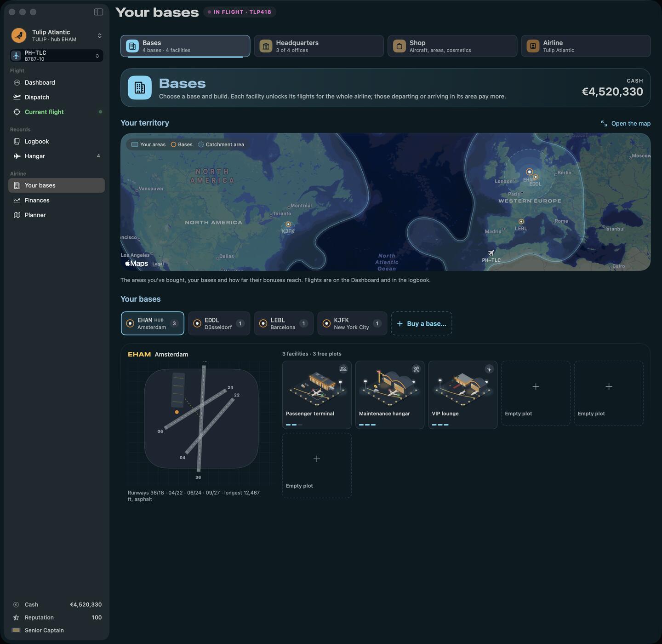Click the Airline badge icon
Screen dimensions: 662x644
coord(533,46)
